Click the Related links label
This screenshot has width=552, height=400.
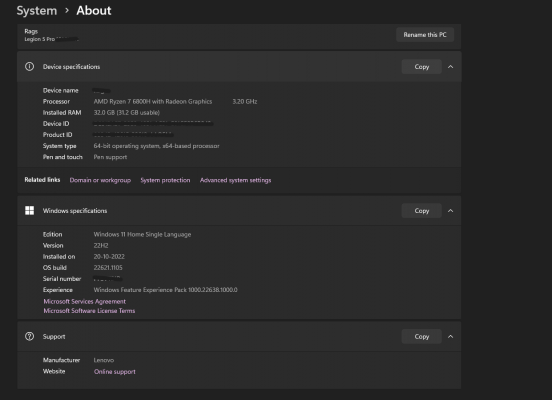click(42, 180)
